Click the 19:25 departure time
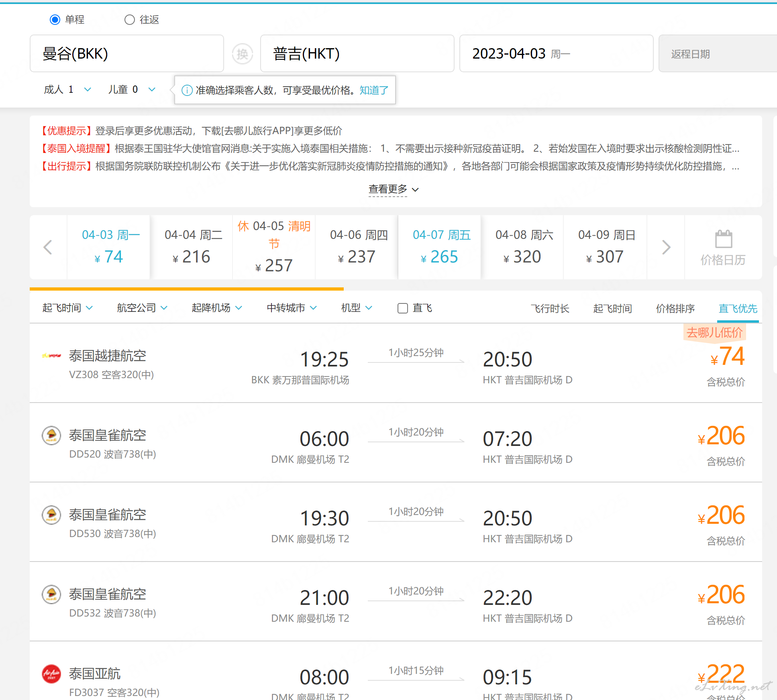This screenshot has height=700, width=777. point(324,359)
